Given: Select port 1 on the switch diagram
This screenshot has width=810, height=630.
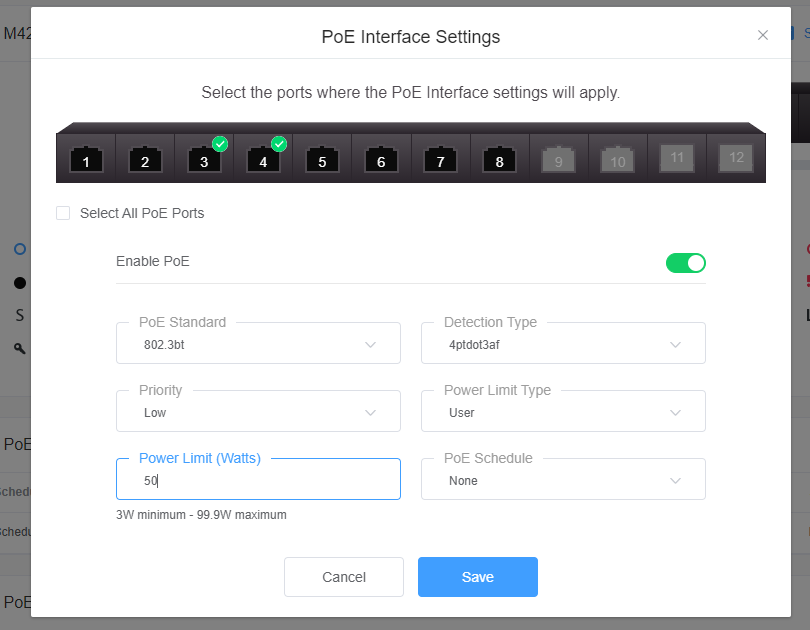Looking at the screenshot, I should (86, 160).
